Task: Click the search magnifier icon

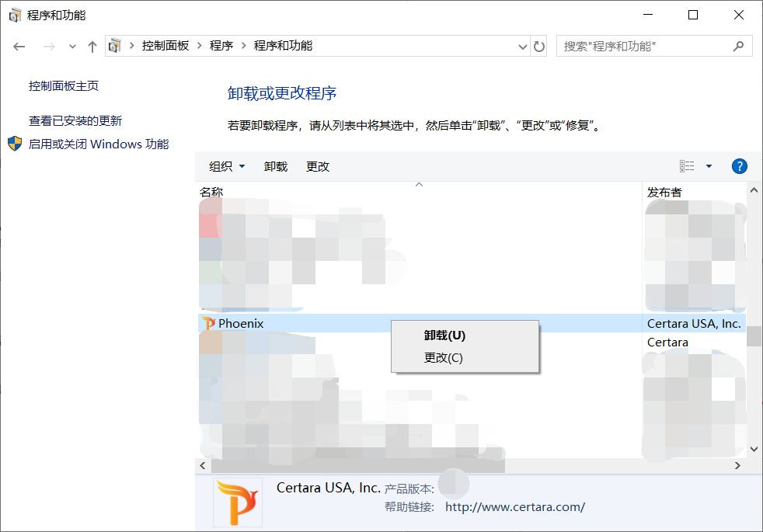Action: coord(739,46)
